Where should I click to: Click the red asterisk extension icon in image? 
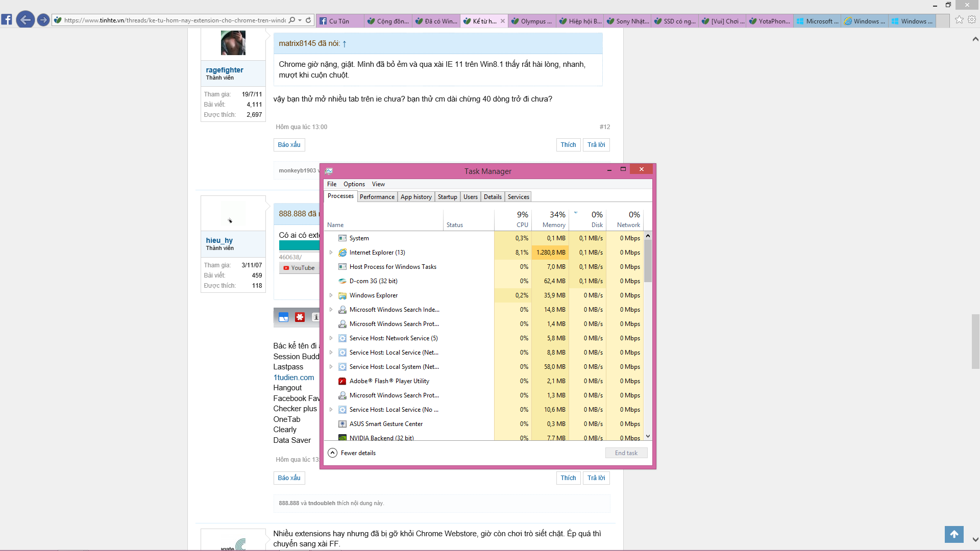300,317
